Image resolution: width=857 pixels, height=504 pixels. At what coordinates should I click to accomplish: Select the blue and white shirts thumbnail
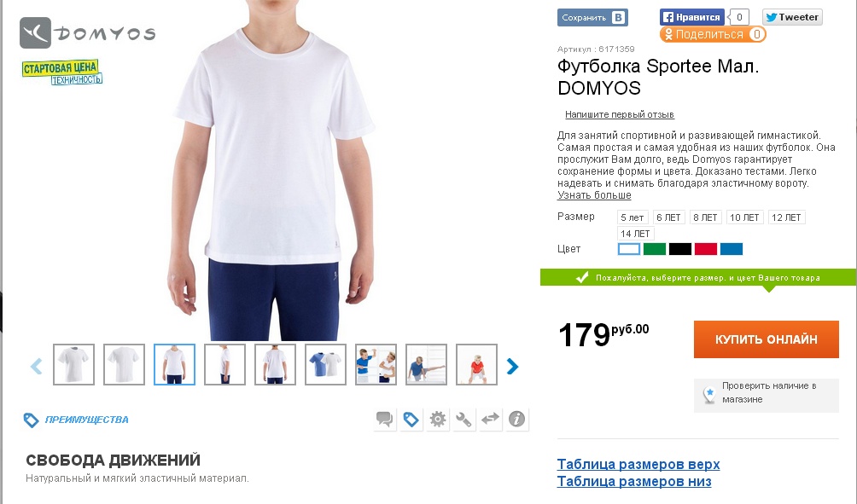point(325,364)
